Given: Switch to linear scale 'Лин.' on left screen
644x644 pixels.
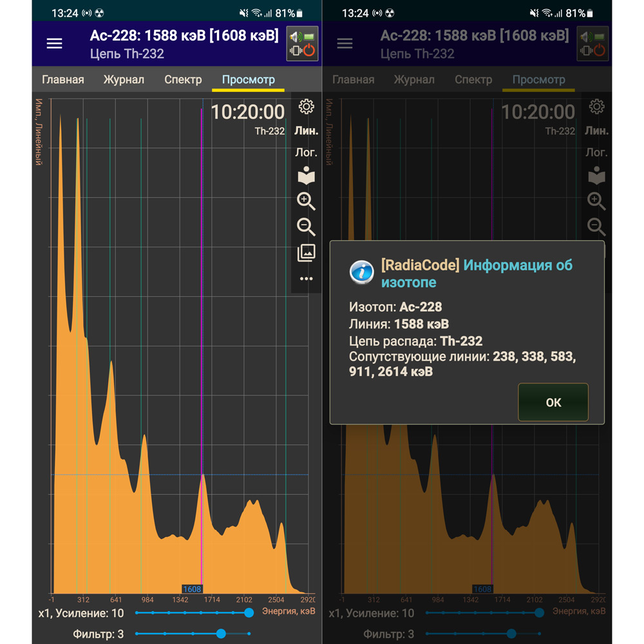Looking at the screenshot, I should coord(307,131).
